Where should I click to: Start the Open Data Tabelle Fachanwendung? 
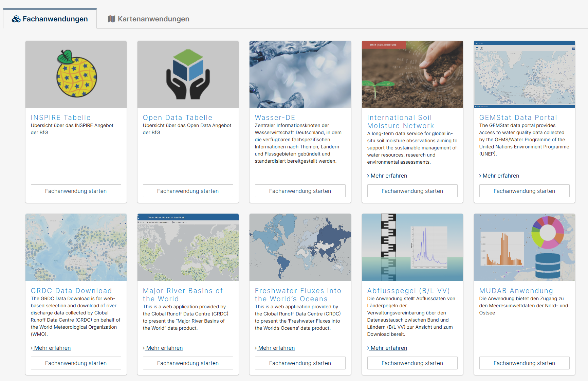pos(188,191)
